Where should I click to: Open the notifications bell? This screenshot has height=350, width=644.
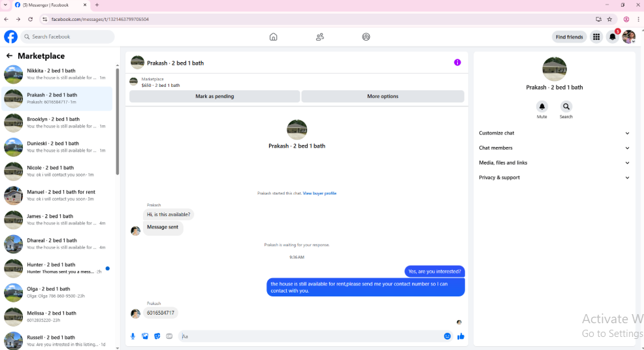pyautogui.click(x=613, y=37)
